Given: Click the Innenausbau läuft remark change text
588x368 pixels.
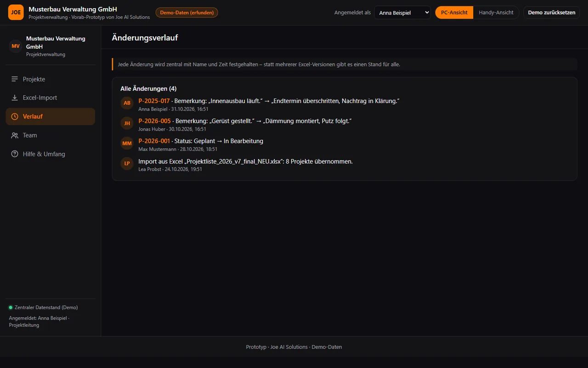Looking at the screenshot, I should (x=287, y=101).
